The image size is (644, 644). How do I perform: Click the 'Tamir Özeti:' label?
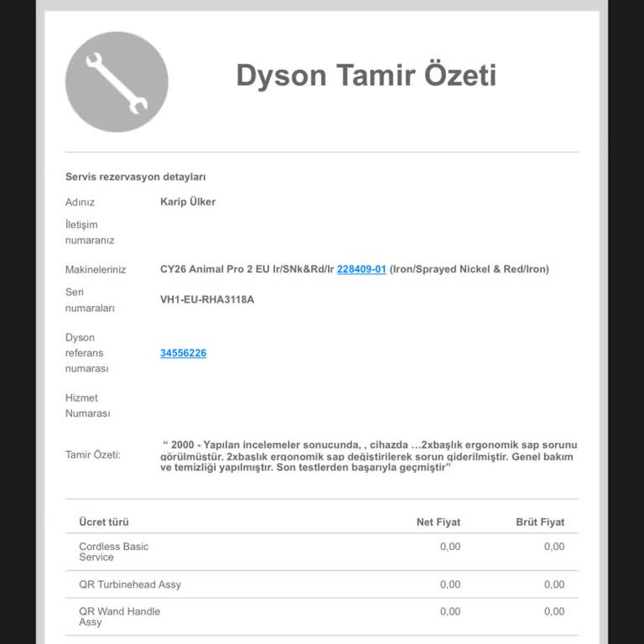[x=93, y=455]
